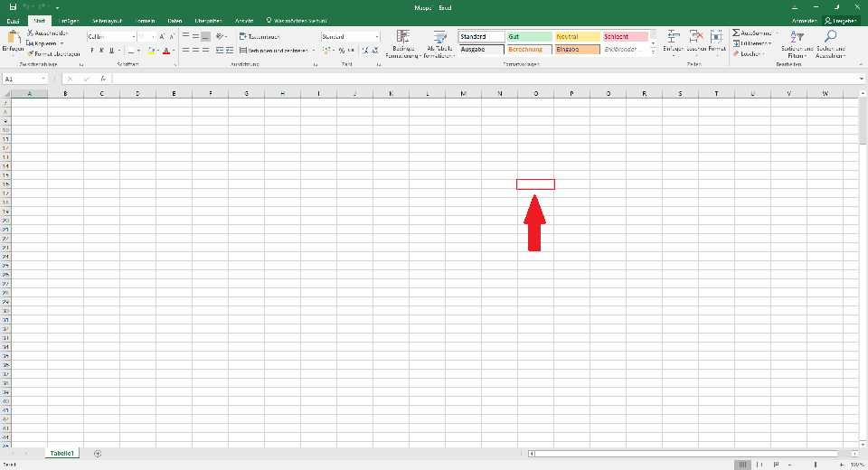Apply the percent number style
Viewport: 868px width, 470px height.
point(342,51)
